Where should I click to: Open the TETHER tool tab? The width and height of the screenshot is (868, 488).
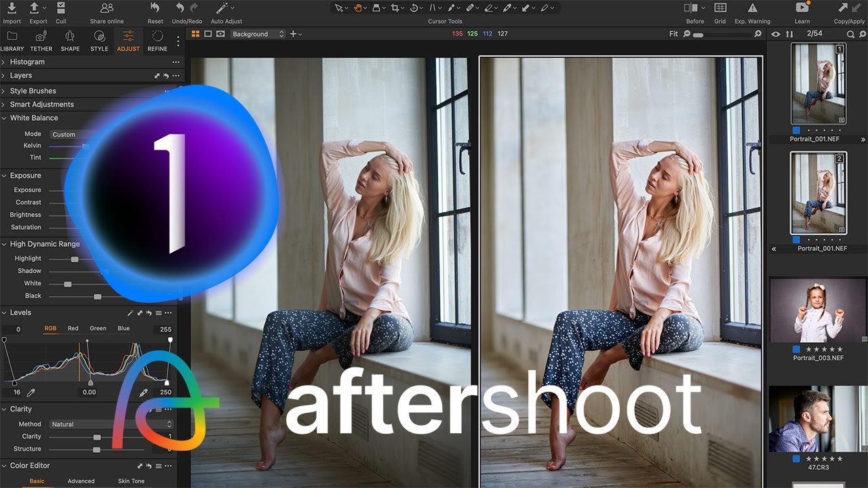41,41
